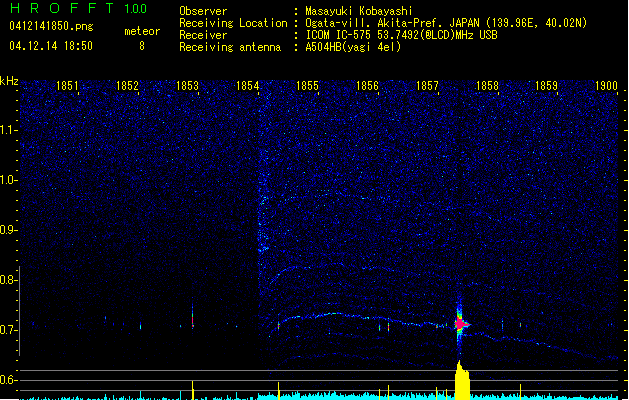The width and height of the screenshot is (629, 400).
Task: Click the 1.0 kHz axis tick
Action: (8, 180)
